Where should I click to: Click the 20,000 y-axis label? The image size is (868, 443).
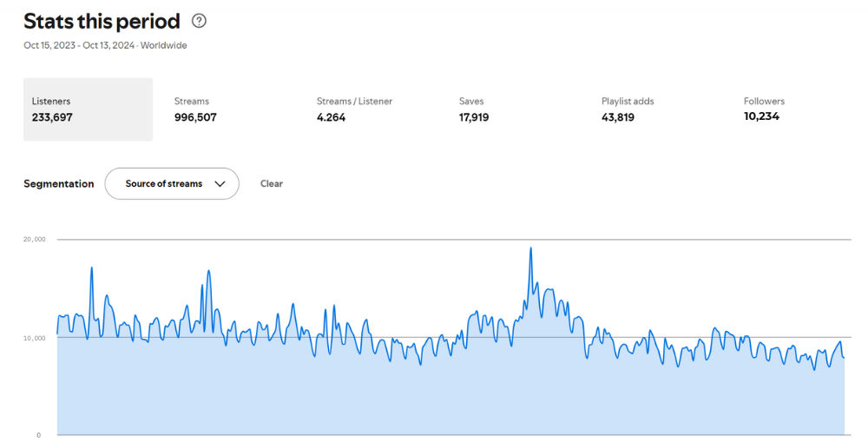[x=35, y=239]
